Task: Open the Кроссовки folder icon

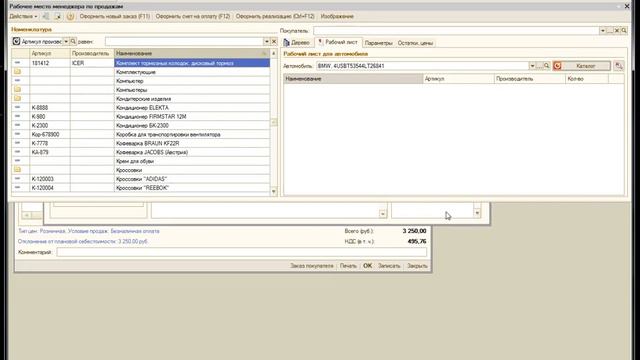Action: pyautogui.click(x=17, y=170)
